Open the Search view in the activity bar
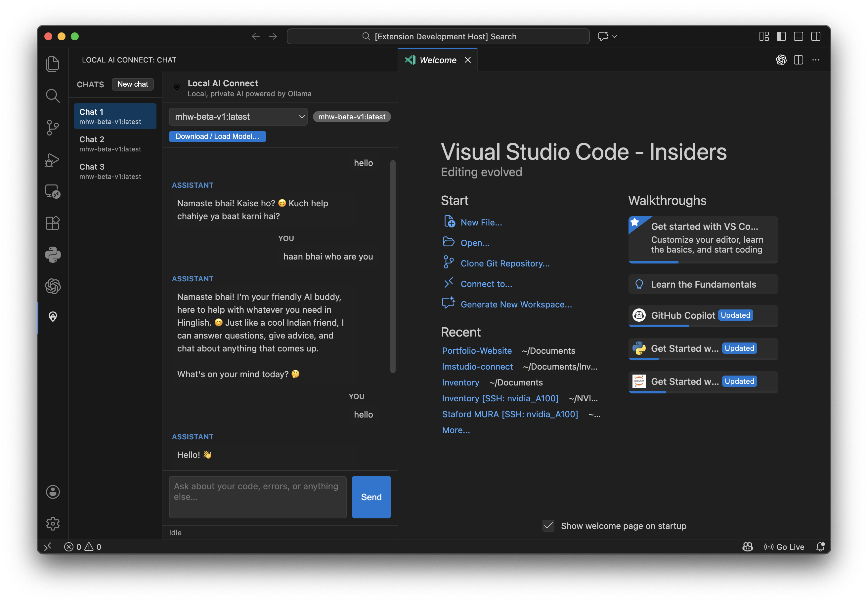 [x=53, y=96]
